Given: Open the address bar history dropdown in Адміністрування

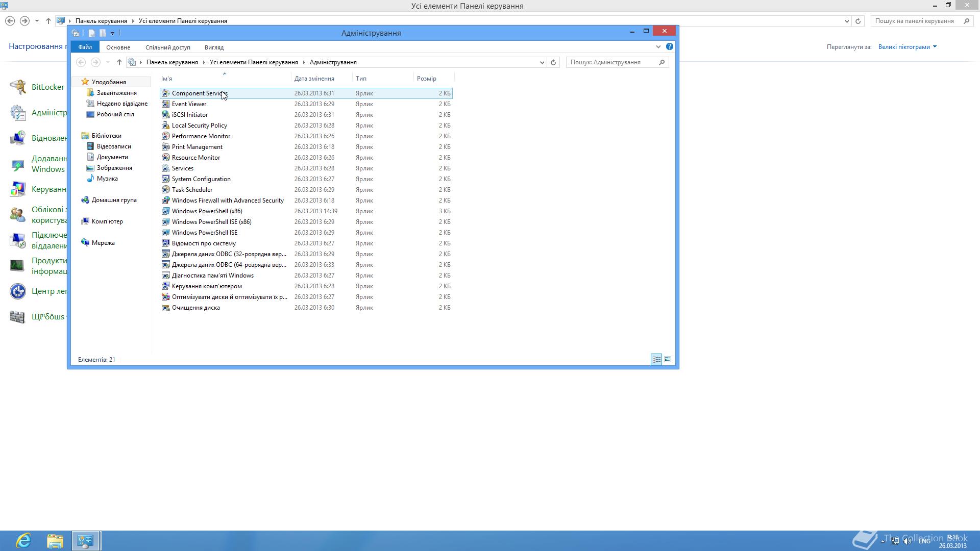Looking at the screenshot, I should 542,62.
